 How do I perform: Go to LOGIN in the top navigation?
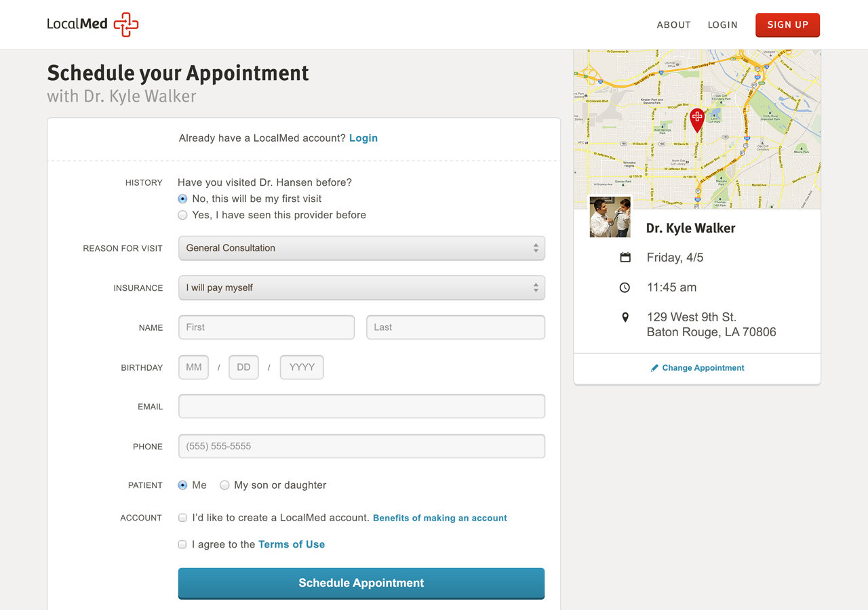tap(722, 24)
